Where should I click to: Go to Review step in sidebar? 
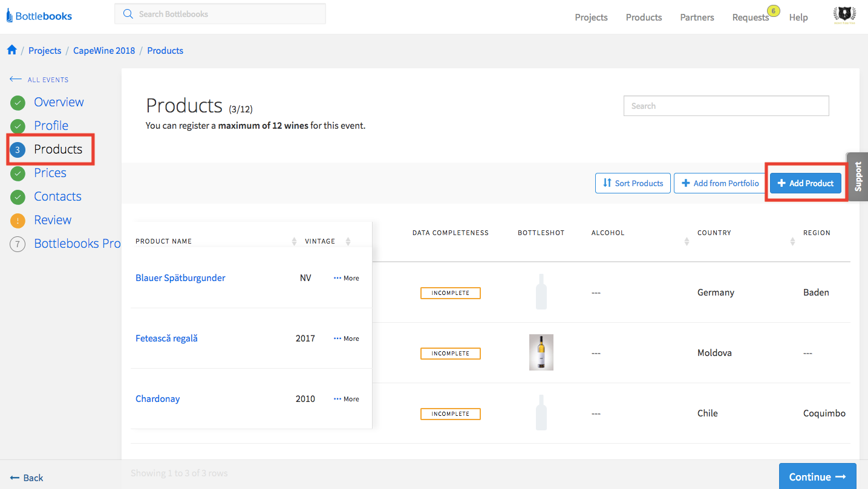(x=53, y=220)
